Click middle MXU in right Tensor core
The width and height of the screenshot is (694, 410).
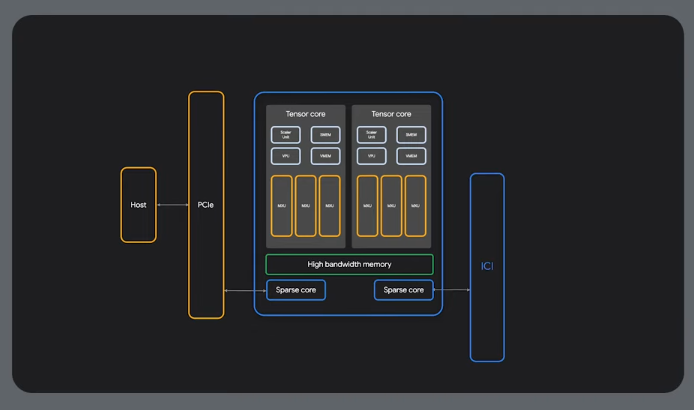click(x=391, y=206)
